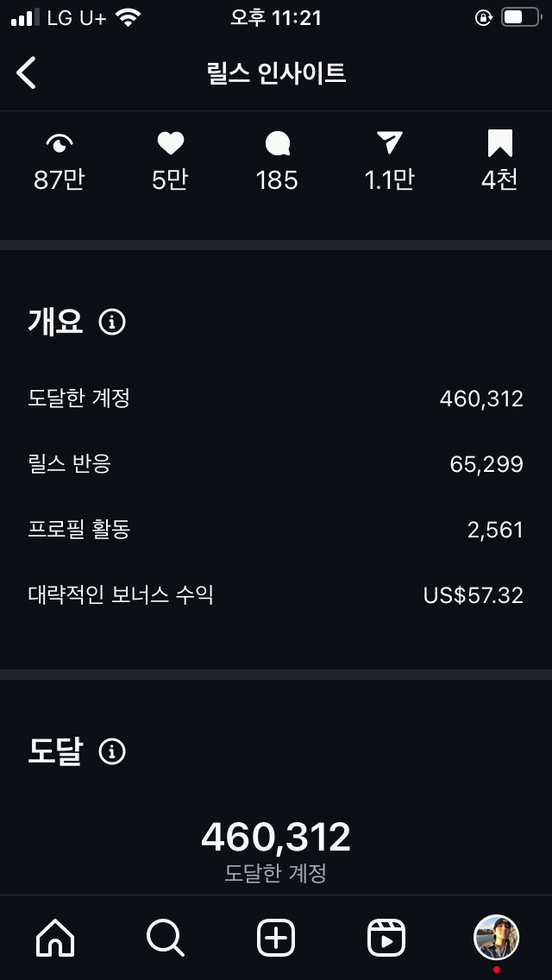Tap the paper plane shares icon
Viewport: 552px width, 980px height.
pos(390,143)
